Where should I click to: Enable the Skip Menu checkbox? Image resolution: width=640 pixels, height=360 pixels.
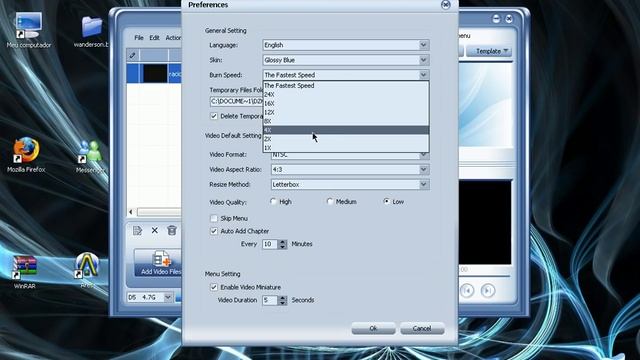(214, 218)
